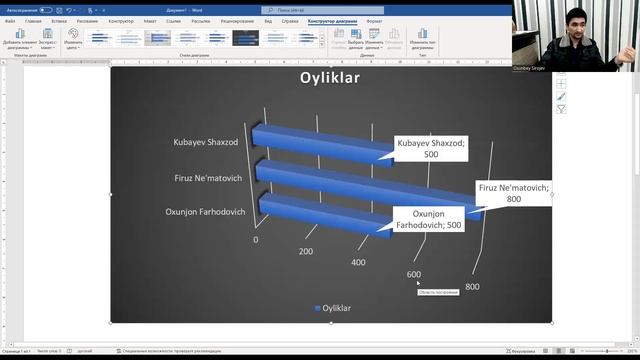Image resolution: width=640 pixels, height=360 pixels.
Task: Click the Save icon in the quick access toolbar
Action: click(59, 10)
